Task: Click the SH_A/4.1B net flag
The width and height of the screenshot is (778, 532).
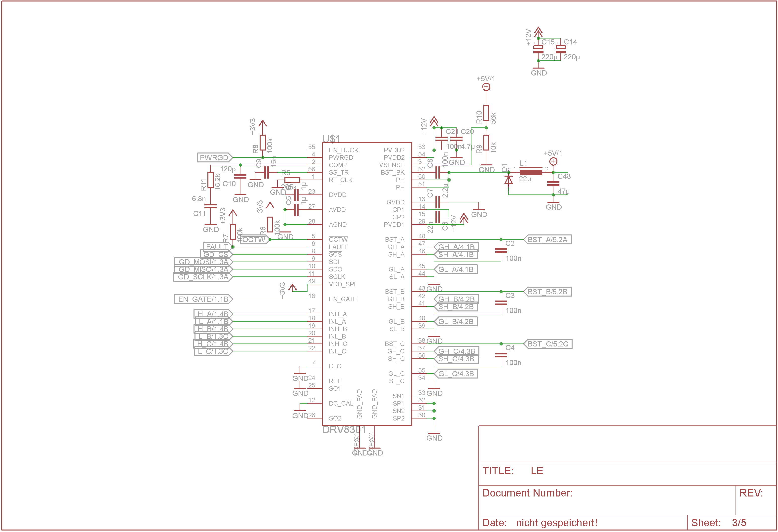Action: [456, 255]
